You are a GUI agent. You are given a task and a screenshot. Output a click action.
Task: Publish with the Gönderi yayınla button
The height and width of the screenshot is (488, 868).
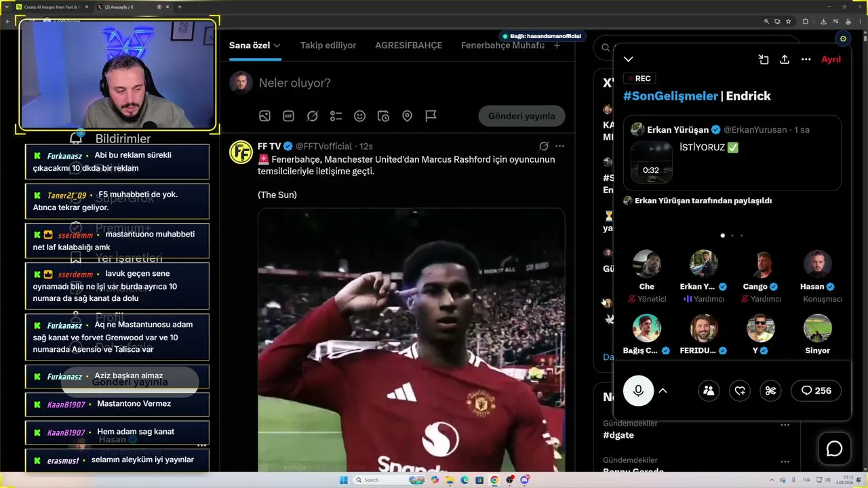521,116
